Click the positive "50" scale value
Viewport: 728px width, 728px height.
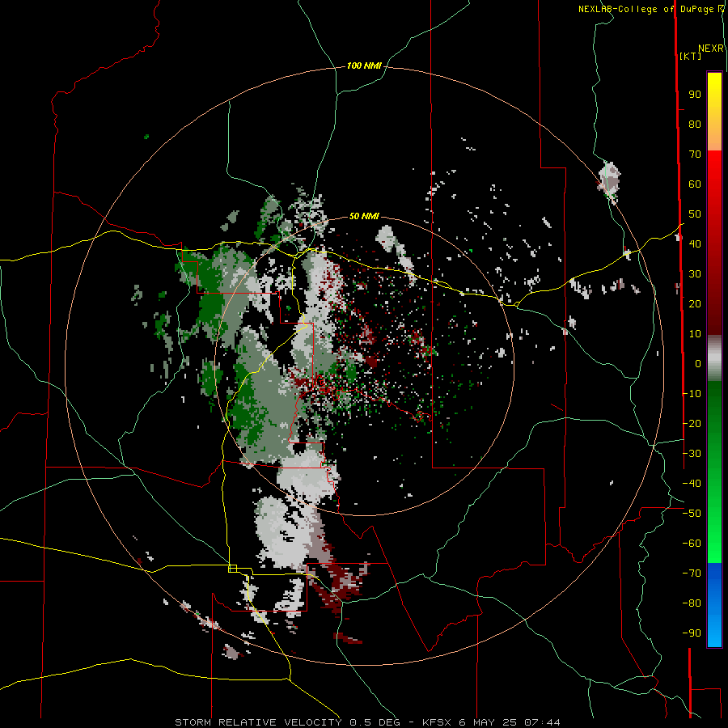[695, 214]
